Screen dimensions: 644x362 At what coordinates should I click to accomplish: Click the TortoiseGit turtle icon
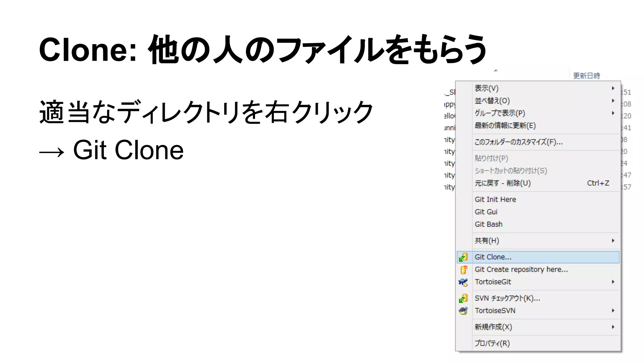463,282
